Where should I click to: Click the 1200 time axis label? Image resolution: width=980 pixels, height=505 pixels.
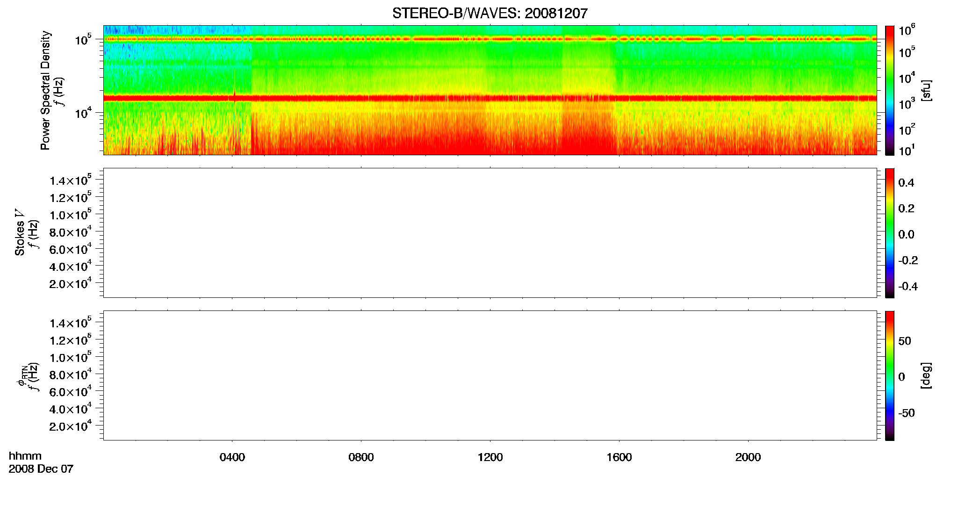(x=490, y=457)
